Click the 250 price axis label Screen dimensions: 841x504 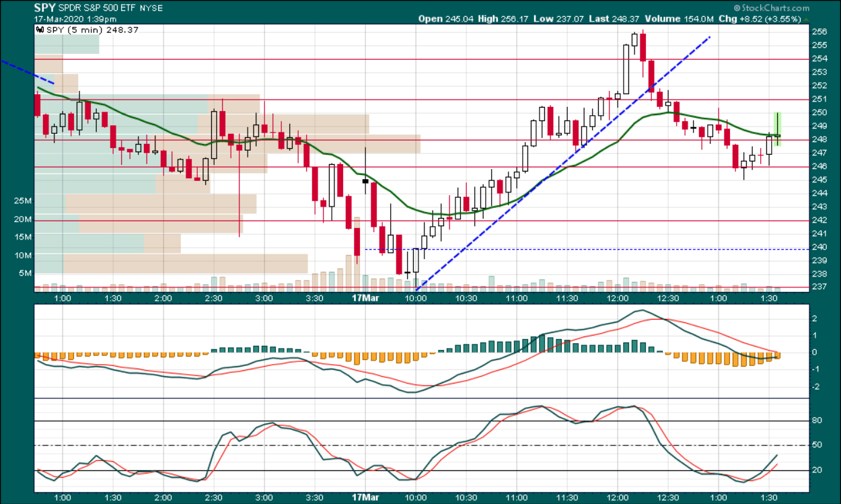coord(820,112)
